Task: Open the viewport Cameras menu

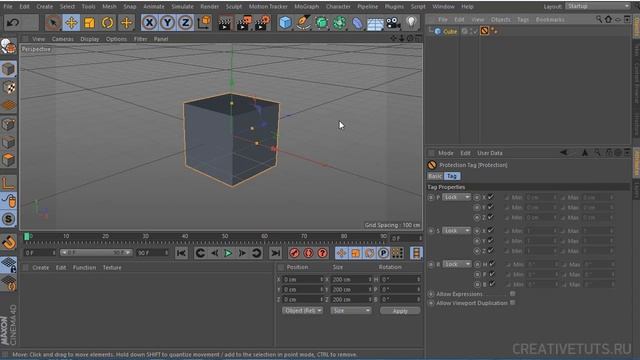Action: click(x=63, y=39)
